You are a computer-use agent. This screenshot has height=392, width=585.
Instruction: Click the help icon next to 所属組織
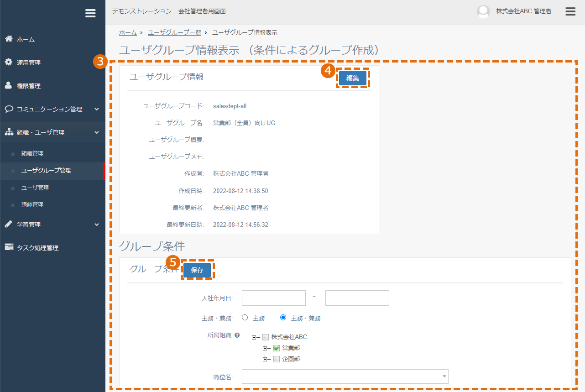tap(237, 335)
